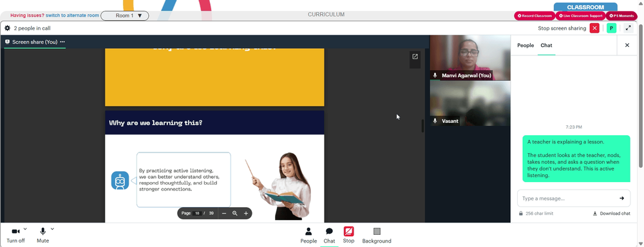Click the robot assistant icon on slide
The width and height of the screenshot is (644, 247).
point(120,181)
